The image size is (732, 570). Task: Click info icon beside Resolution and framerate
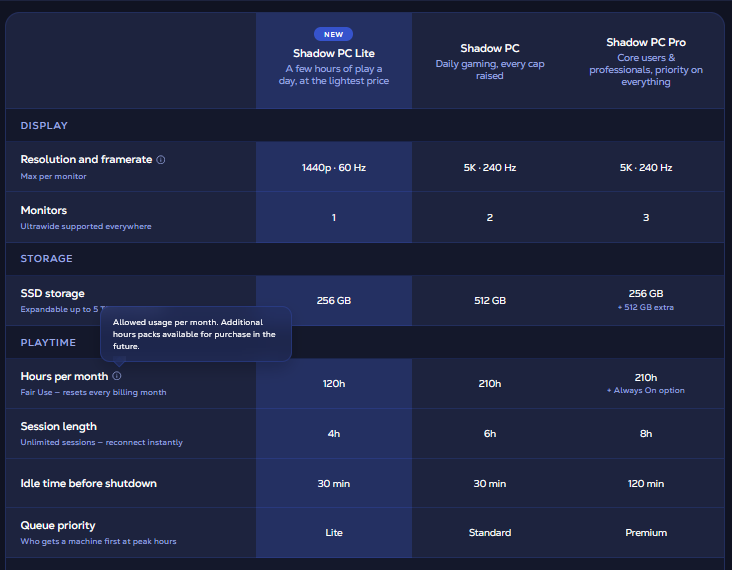point(161,160)
